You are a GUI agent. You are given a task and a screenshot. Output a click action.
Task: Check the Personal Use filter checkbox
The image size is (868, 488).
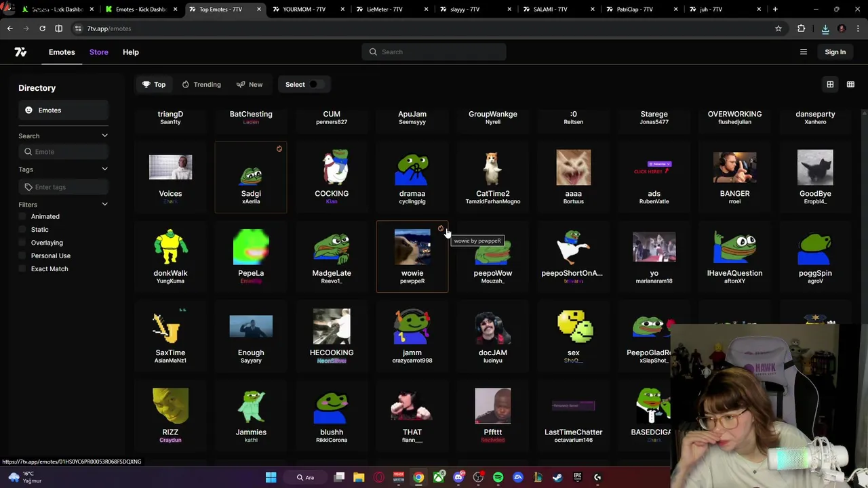[x=22, y=256]
